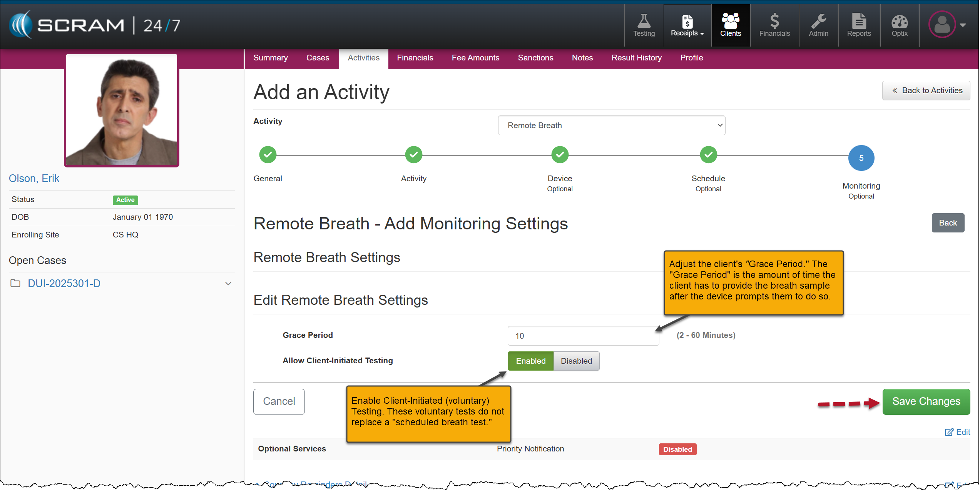Click the user profile avatar icon

(942, 25)
